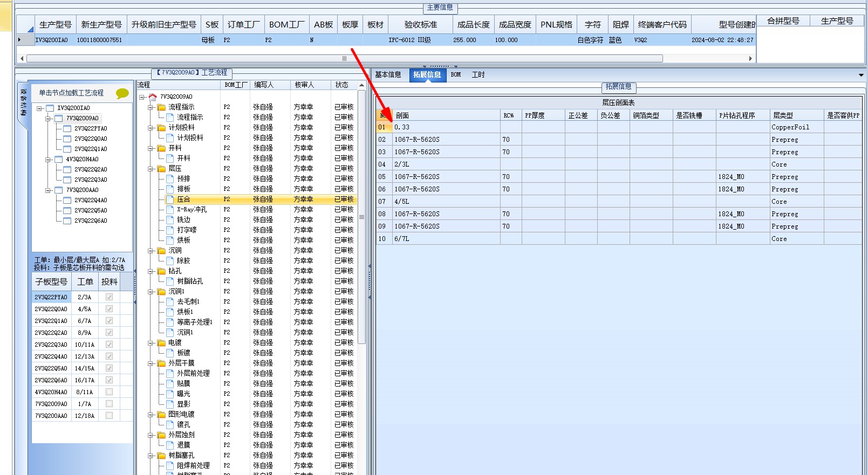868x475 pixels.
Task: Sort by 验收标准 column header
Action: pyautogui.click(x=421, y=25)
